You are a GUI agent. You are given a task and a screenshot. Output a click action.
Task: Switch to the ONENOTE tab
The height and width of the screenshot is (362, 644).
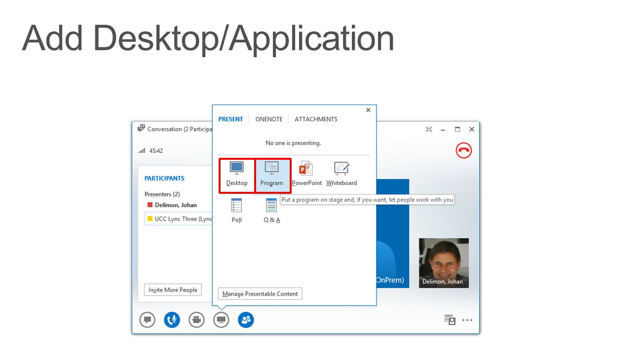point(269,119)
